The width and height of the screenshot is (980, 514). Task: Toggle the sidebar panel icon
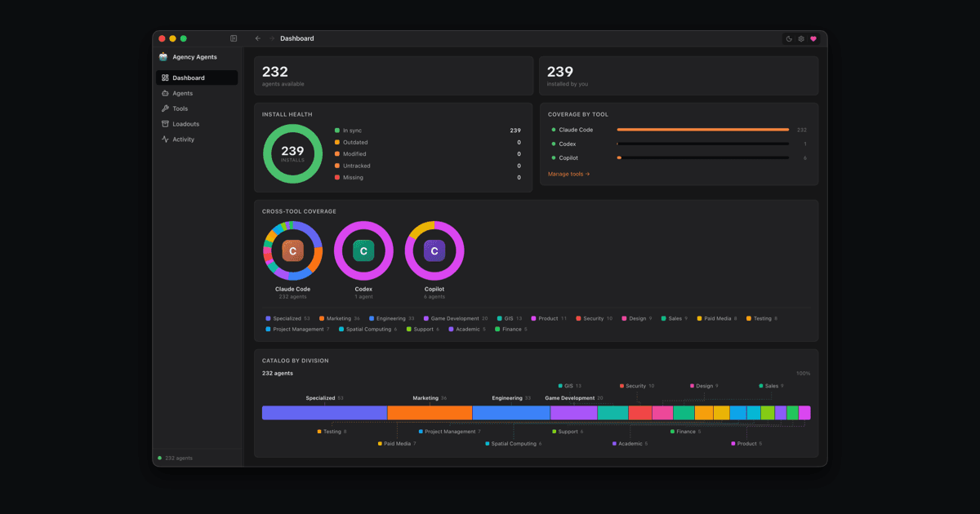pyautogui.click(x=234, y=38)
